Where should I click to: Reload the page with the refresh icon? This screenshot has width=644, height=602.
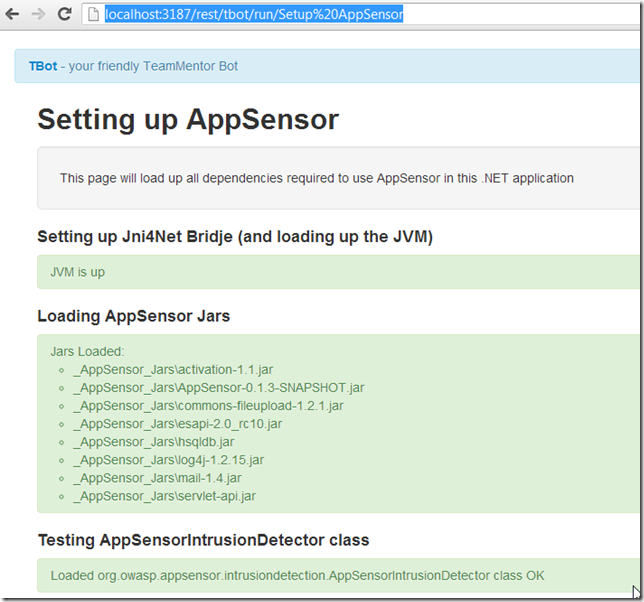(x=64, y=14)
